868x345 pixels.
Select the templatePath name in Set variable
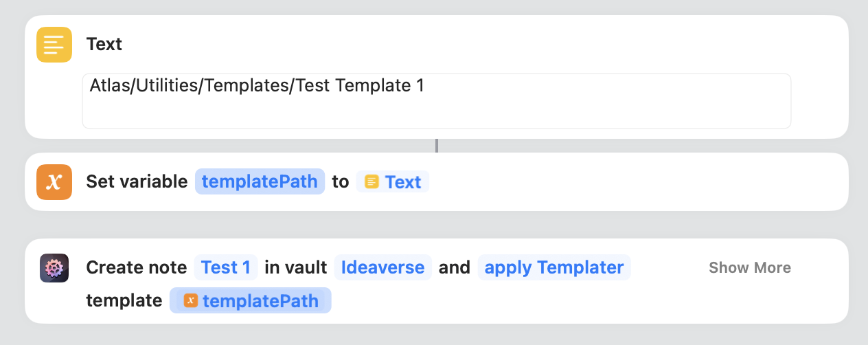260,181
